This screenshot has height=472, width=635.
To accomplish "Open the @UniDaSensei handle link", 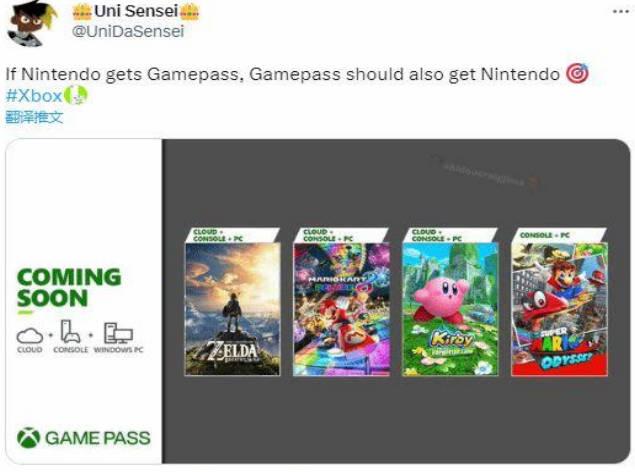I will coord(128,32).
